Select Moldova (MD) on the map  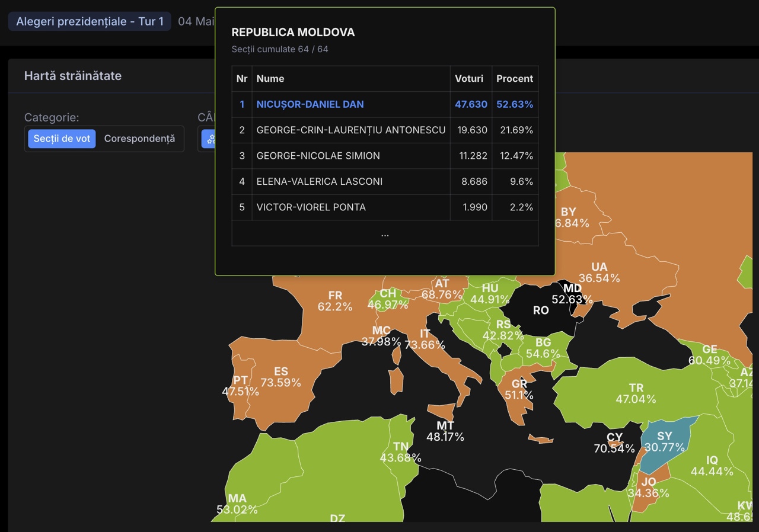click(572, 294)
